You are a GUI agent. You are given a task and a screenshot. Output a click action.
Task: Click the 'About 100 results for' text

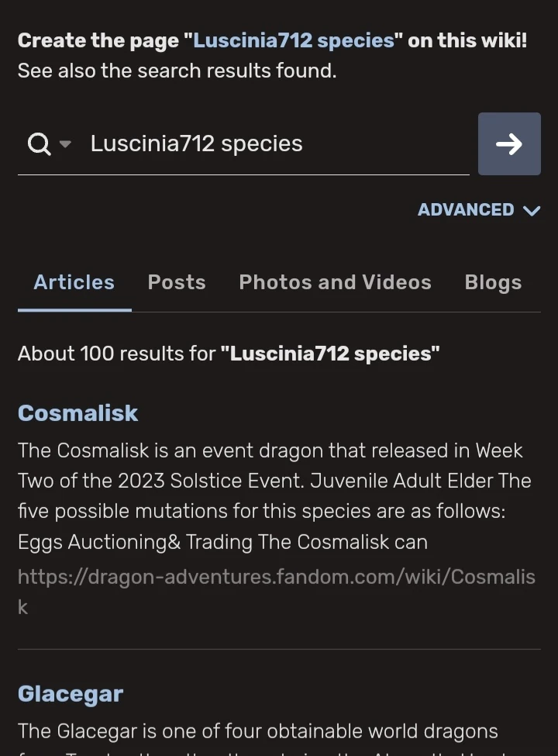point(116,354)
